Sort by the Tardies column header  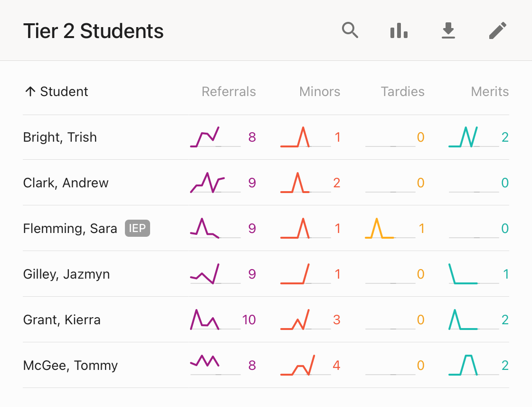[x=402, y=92]
